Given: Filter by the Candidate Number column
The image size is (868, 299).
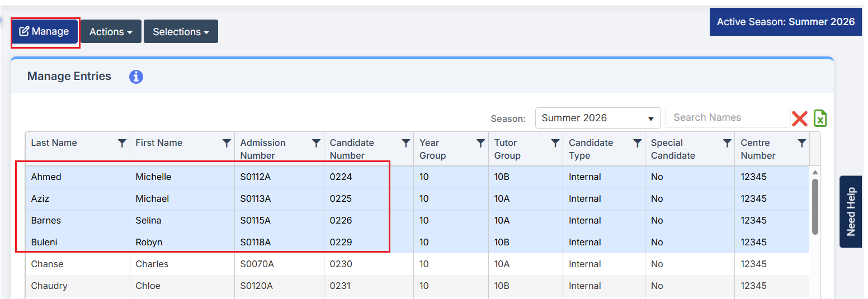Looking at the screenshot, I should pyautogui.click(x=406, y=143).
